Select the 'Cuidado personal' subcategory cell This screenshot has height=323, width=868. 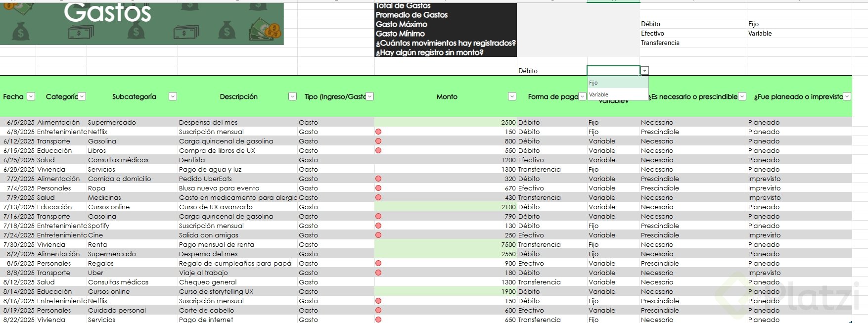(x=132, y=310)
